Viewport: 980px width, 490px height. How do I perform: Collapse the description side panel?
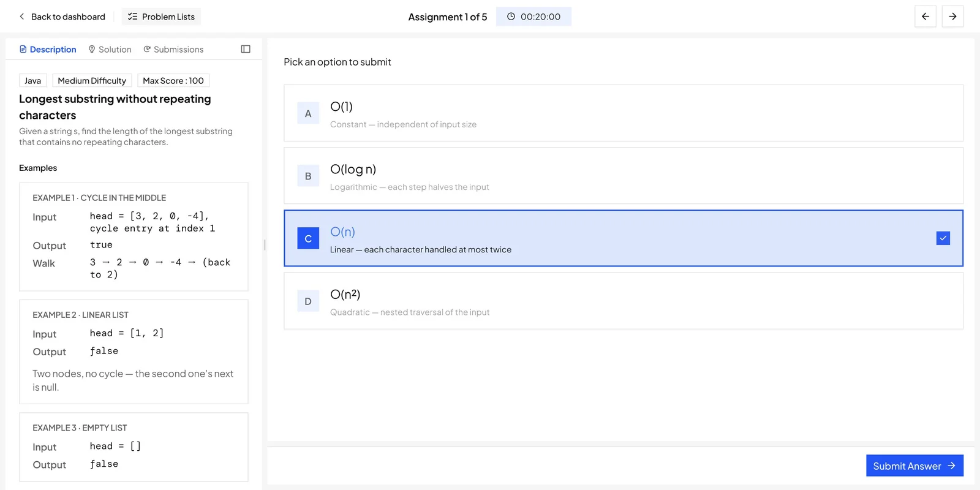[246, 49]
